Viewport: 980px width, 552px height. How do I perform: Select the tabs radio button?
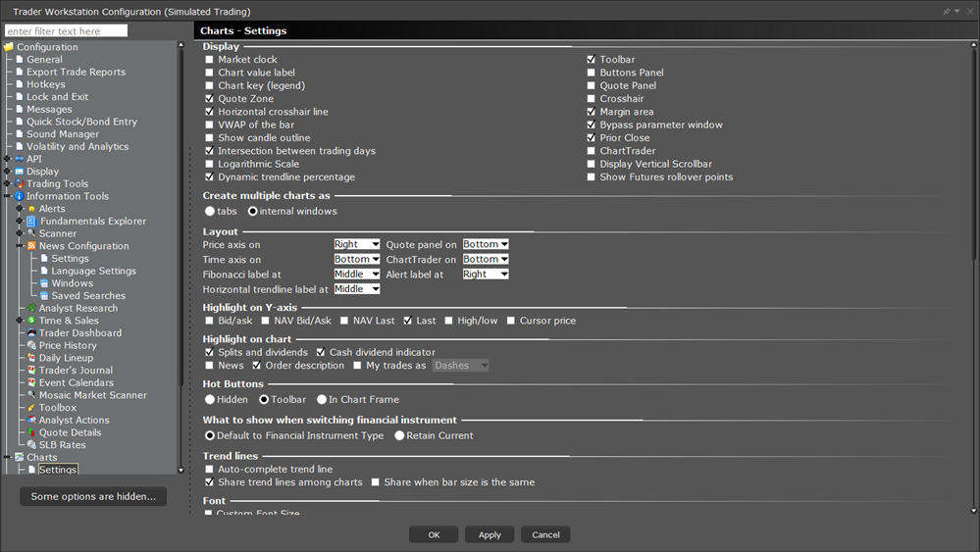pos(210,211)
